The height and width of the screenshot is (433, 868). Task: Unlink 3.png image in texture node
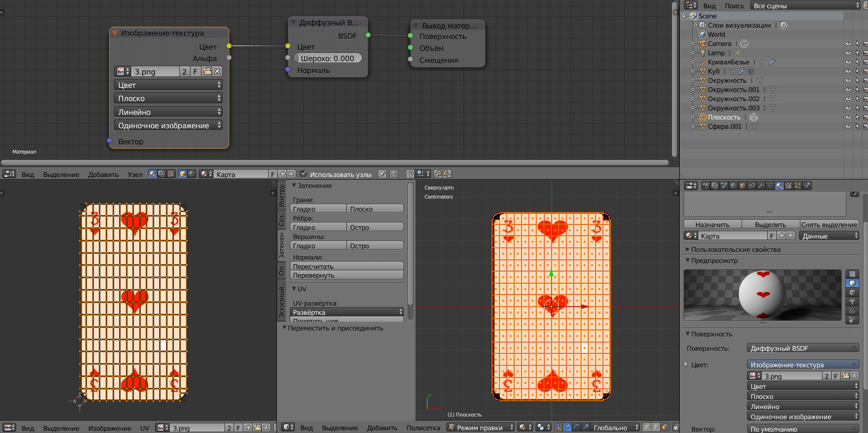click(217, 71)
